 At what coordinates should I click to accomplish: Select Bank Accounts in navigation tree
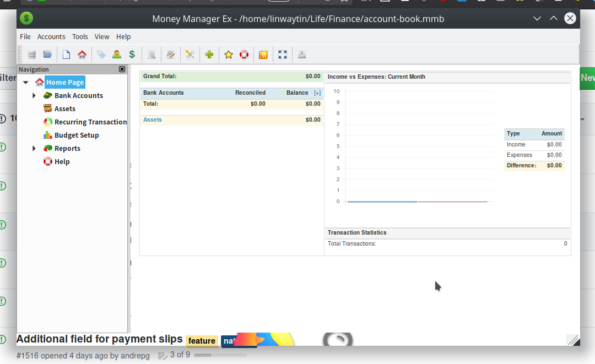(x=79, y=96)
